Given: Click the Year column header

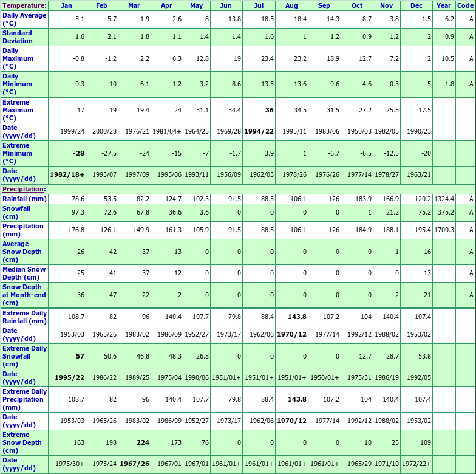Looking at the screenshot, I should pyautogui.click(x=443, y=5).
